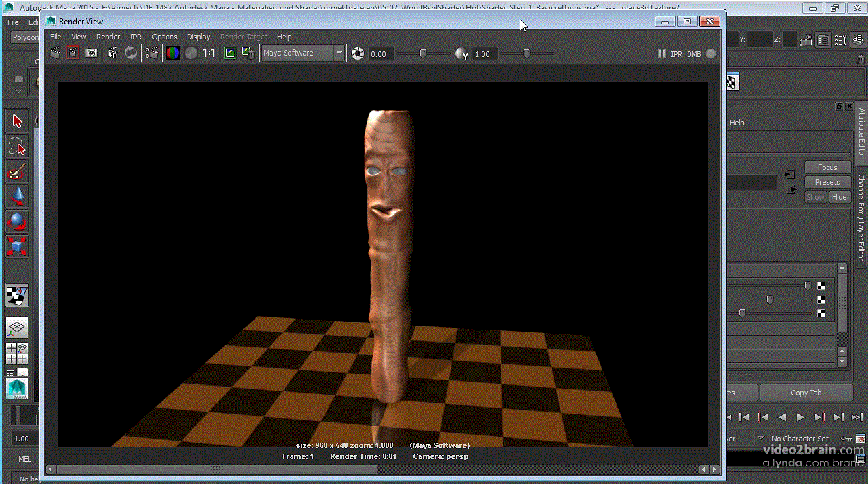Click the Redo Previous IPR Render icon
This screenshot has height=484, width=868.
click(112, 53)
